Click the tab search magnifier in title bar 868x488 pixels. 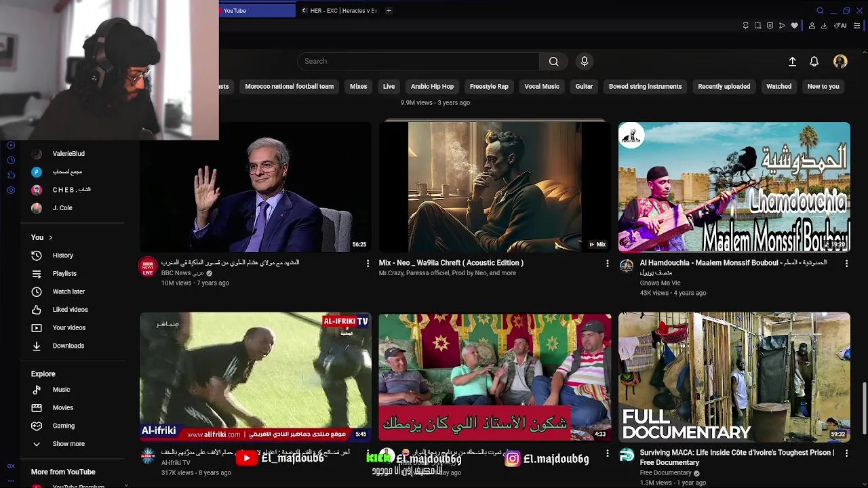(x=820, y=10)
